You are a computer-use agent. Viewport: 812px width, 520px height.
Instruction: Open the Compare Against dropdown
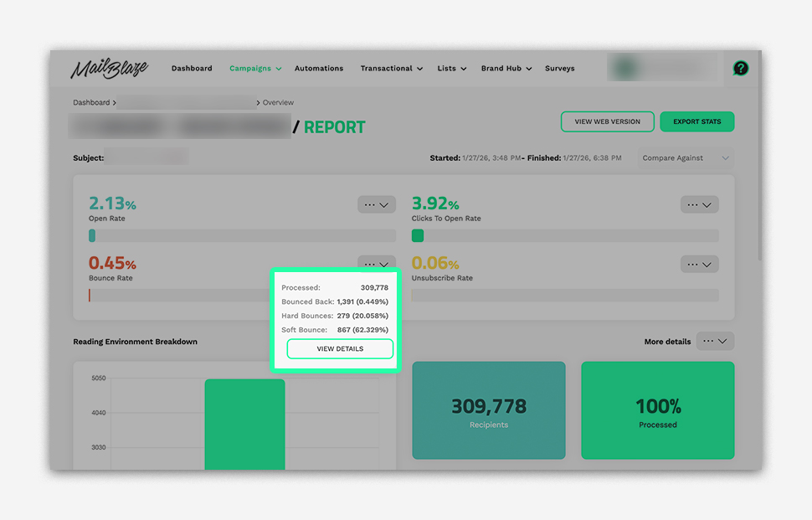click(685, 158)
